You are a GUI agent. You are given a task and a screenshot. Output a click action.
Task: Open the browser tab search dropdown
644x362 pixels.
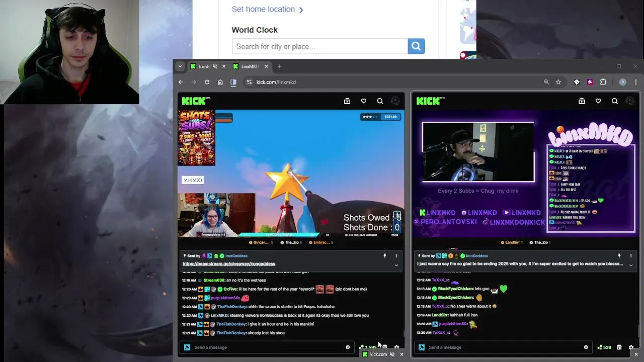point(180,66)
